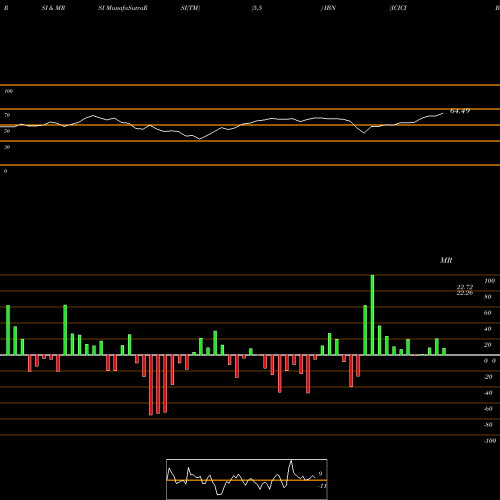Click the RSI value 64.49 label

coord(460,111)
